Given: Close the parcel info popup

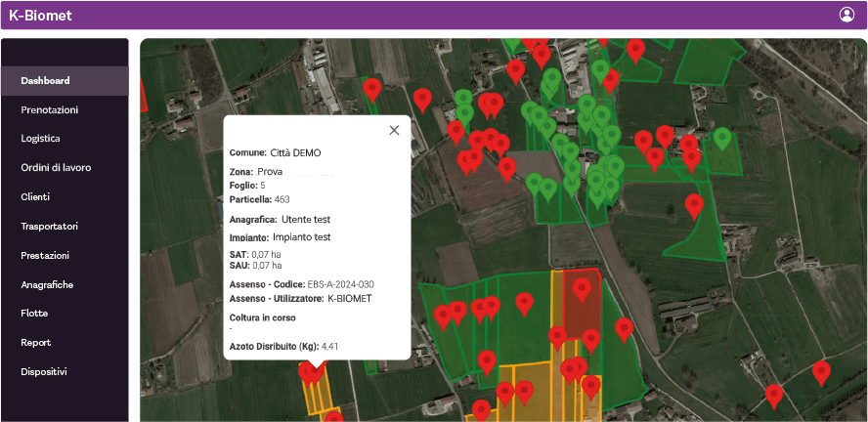Looking at the screenshot, I should click(x=394, y=130).
